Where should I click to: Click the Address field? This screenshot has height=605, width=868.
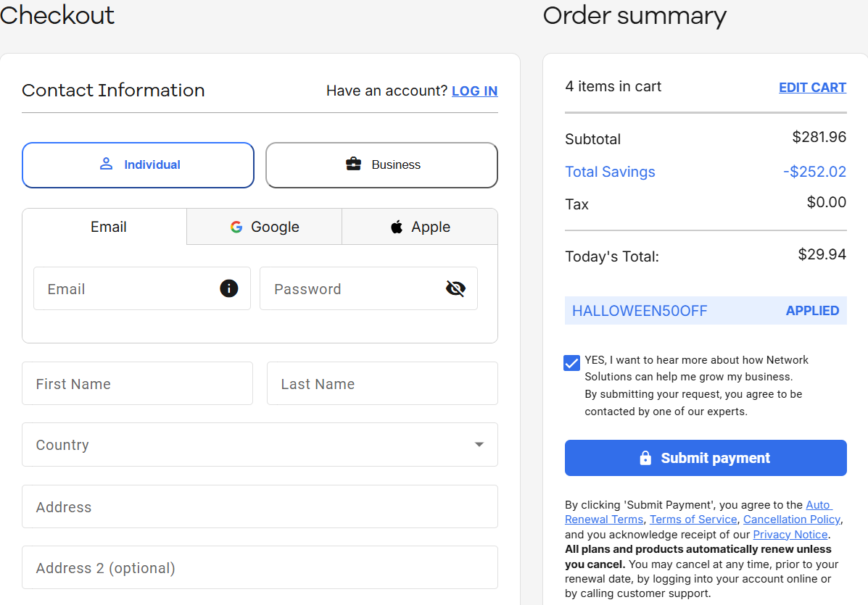pos(260,506)
